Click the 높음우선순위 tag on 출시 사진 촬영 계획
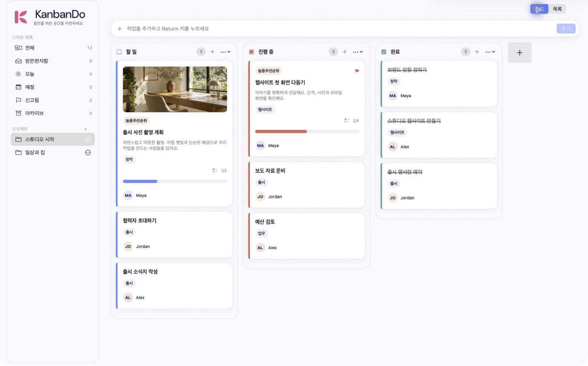 click(136, 121)
